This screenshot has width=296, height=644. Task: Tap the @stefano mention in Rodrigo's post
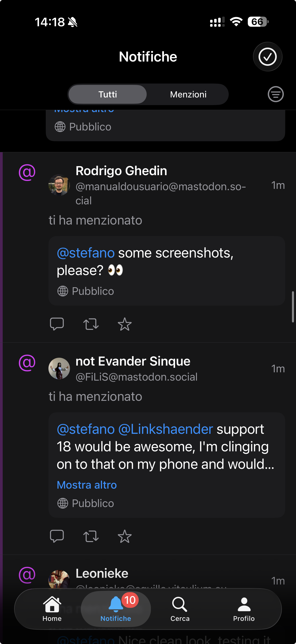tap(86, 253)
